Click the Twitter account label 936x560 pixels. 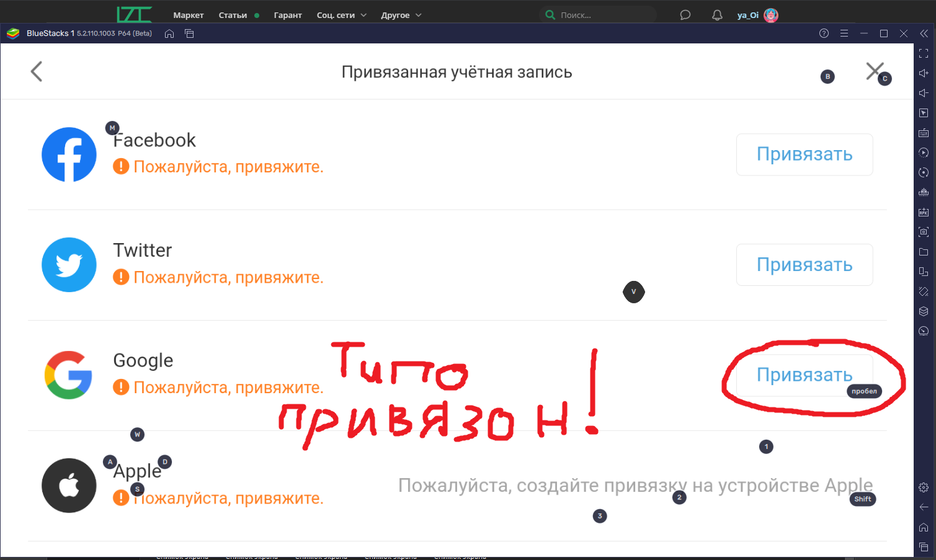click(143, 250)
